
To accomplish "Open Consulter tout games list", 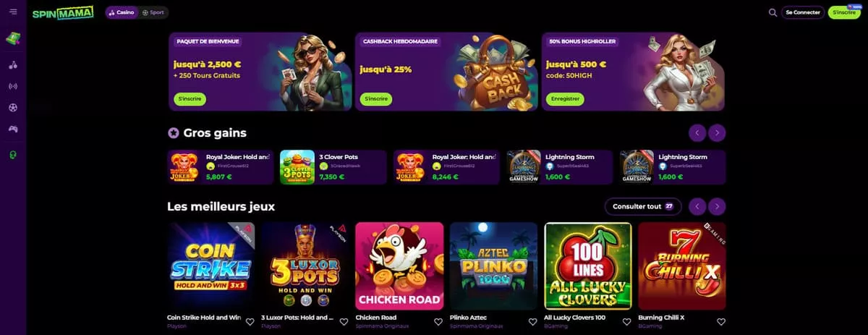I will tap(643, 206).
